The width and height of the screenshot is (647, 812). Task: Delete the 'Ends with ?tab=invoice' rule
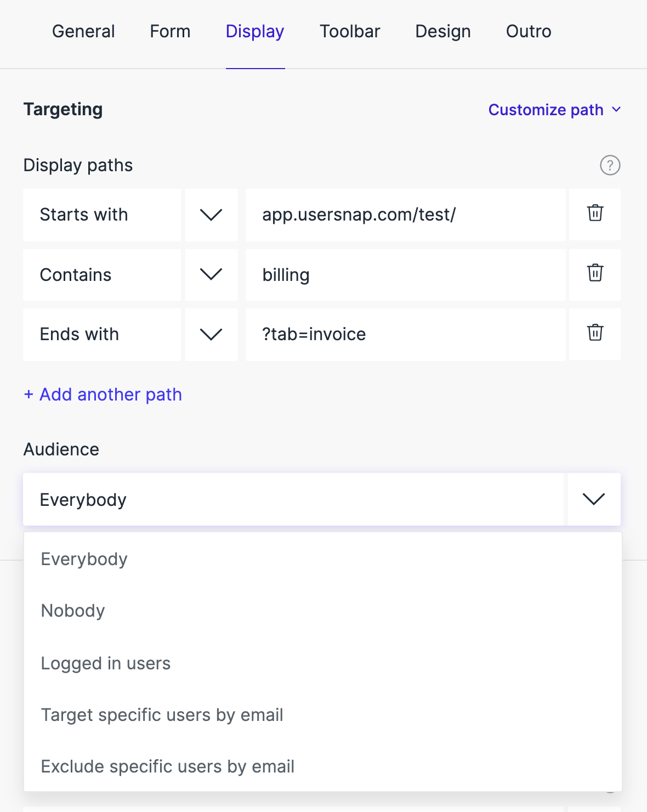(595, 334)
